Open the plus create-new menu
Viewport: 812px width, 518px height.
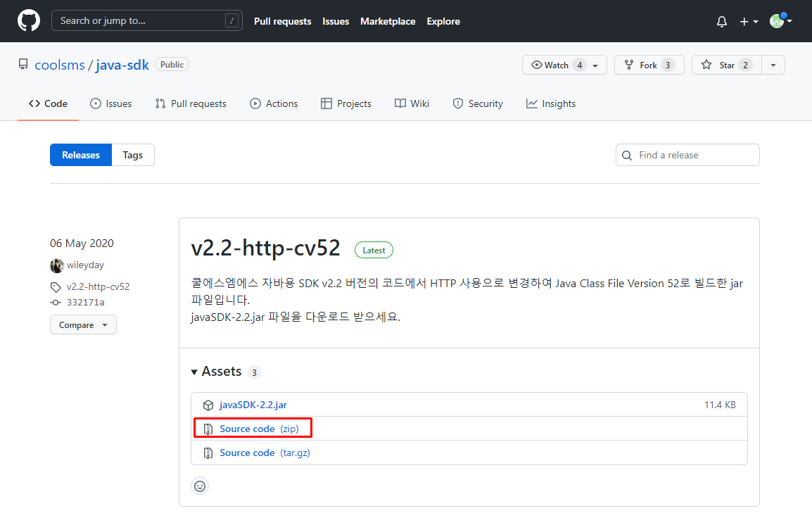click(x=749, y=22)
